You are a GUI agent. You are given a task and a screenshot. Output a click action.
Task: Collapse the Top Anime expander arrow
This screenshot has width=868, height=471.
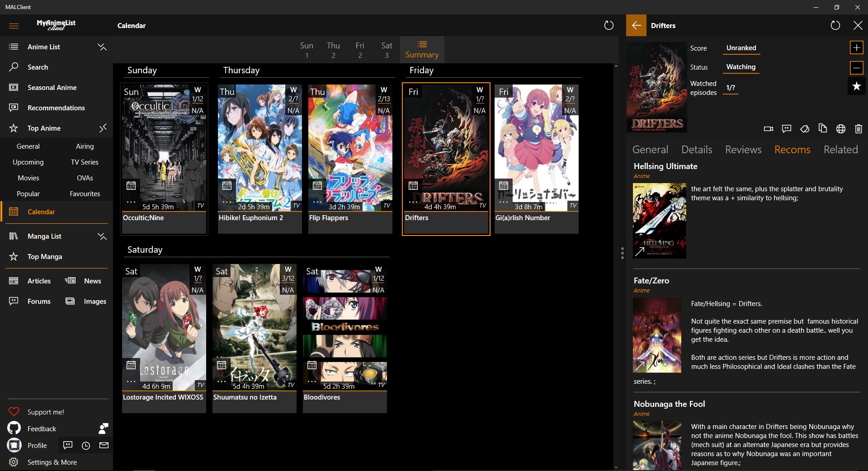(102, 128)
